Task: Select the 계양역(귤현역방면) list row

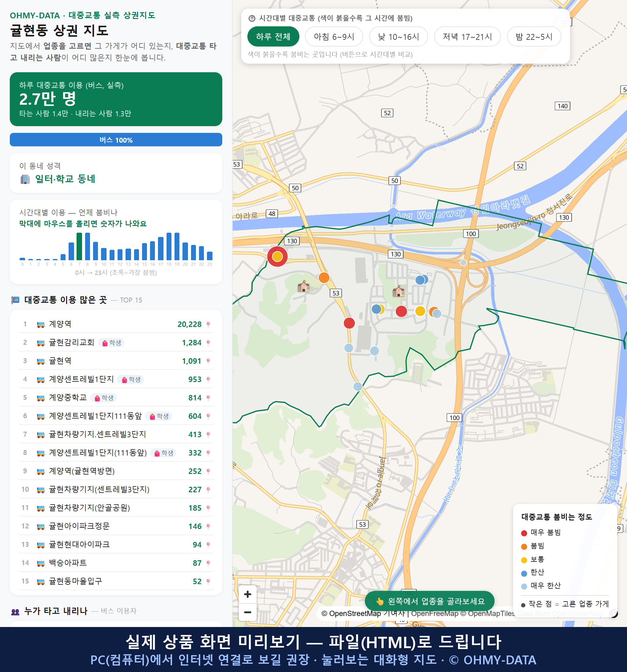Action: pos(116,471)
